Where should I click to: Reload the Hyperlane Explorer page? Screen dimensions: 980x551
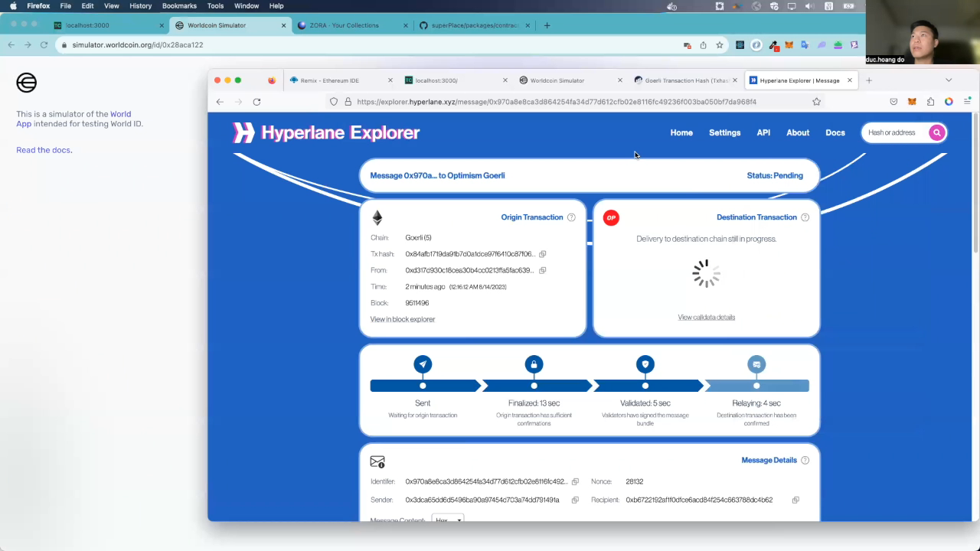(256, 102)
